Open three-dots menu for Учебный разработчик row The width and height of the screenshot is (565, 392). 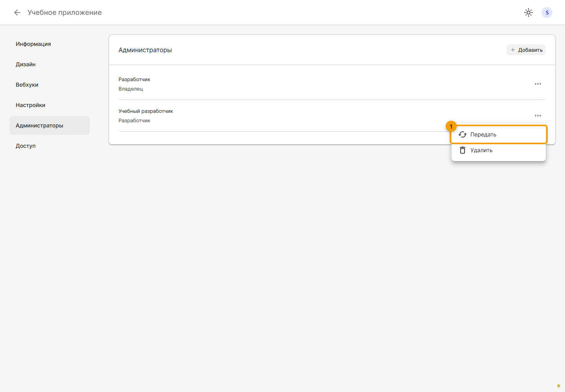[538, 116]
